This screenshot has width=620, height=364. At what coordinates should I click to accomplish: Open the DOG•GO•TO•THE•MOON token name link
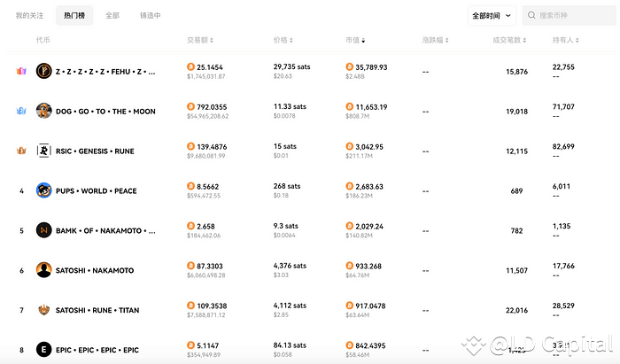coord(108,111)
